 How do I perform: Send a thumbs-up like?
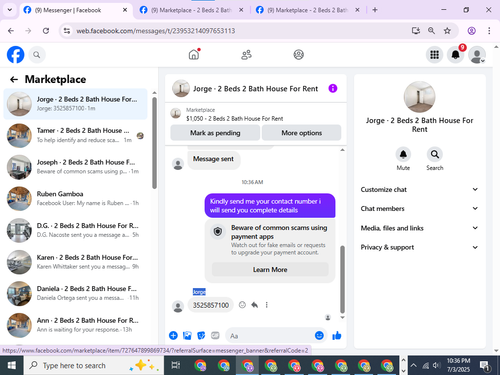pyautogui.click(x=337, y=335)
